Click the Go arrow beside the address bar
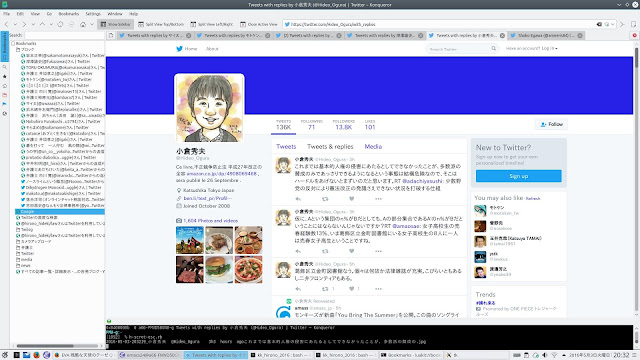Image resolution: width=640 pixels, height=360 pixels. click(x=622, y=24)
